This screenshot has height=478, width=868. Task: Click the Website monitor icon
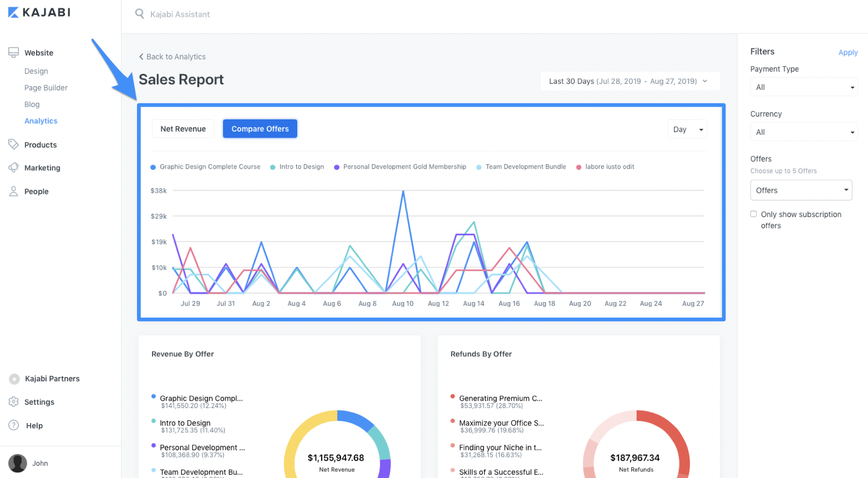tap(13, 53)
